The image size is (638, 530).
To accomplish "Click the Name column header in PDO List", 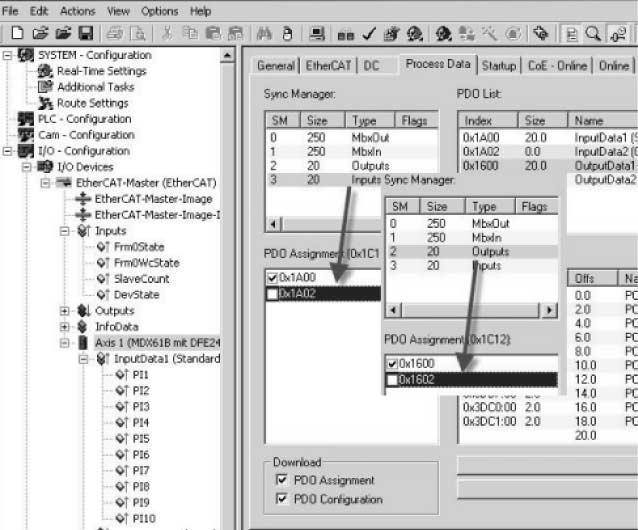I will pos(603,121).
